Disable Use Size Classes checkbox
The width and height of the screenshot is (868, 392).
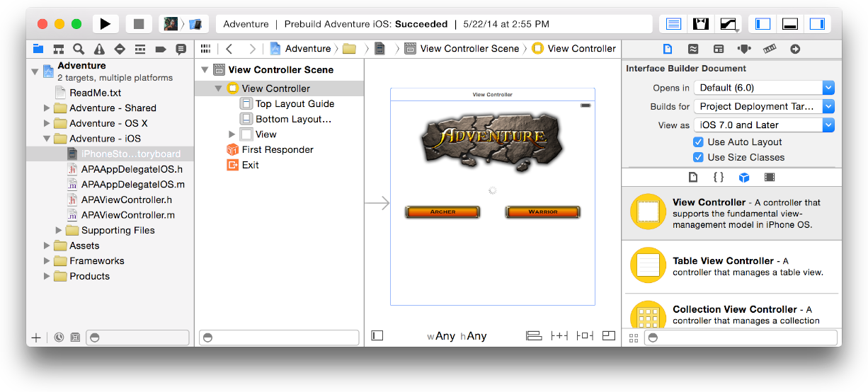coord(698,158)
